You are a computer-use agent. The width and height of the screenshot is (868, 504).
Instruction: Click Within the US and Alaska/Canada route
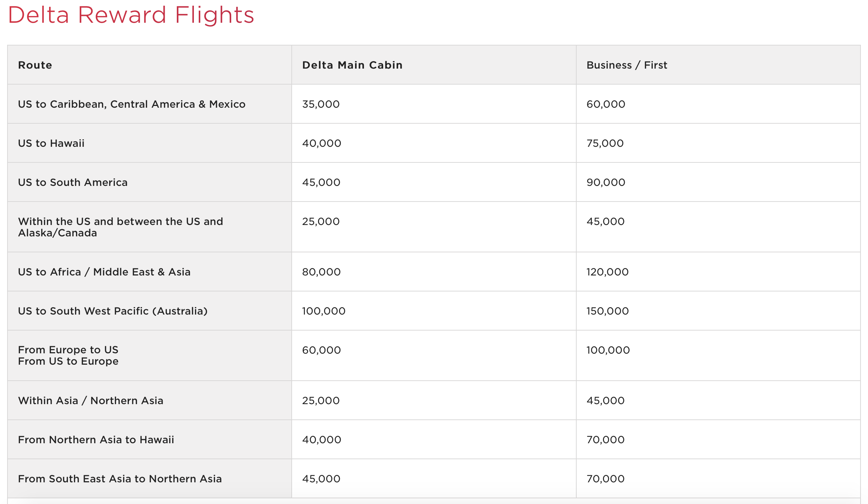[120, 227]
